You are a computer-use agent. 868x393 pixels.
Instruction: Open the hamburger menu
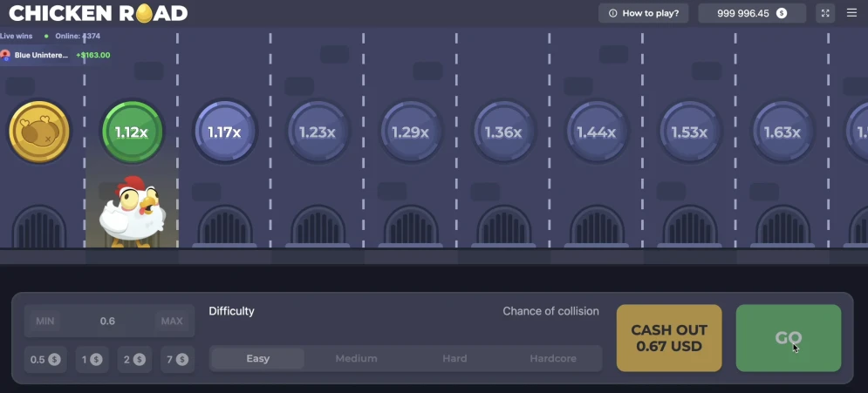point(852,13)
